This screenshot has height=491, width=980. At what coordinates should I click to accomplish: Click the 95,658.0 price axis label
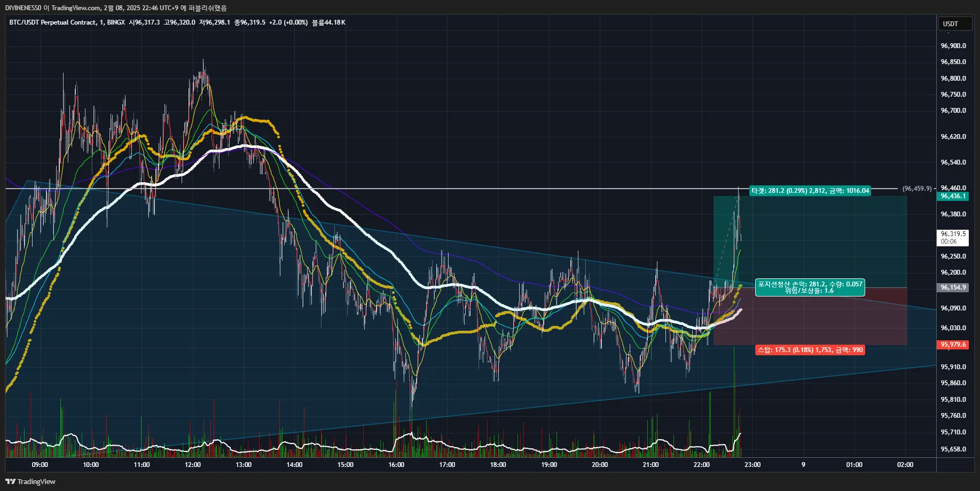(953, 449)
